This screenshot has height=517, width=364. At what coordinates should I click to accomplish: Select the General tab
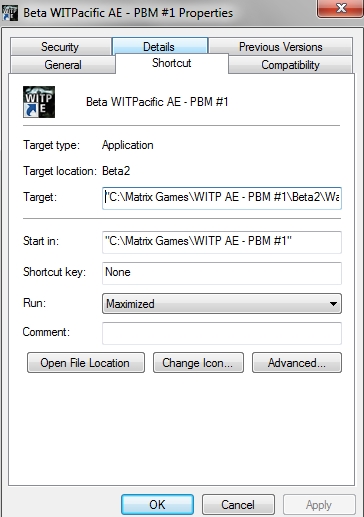pyautogui.click(x=63, y=65)
